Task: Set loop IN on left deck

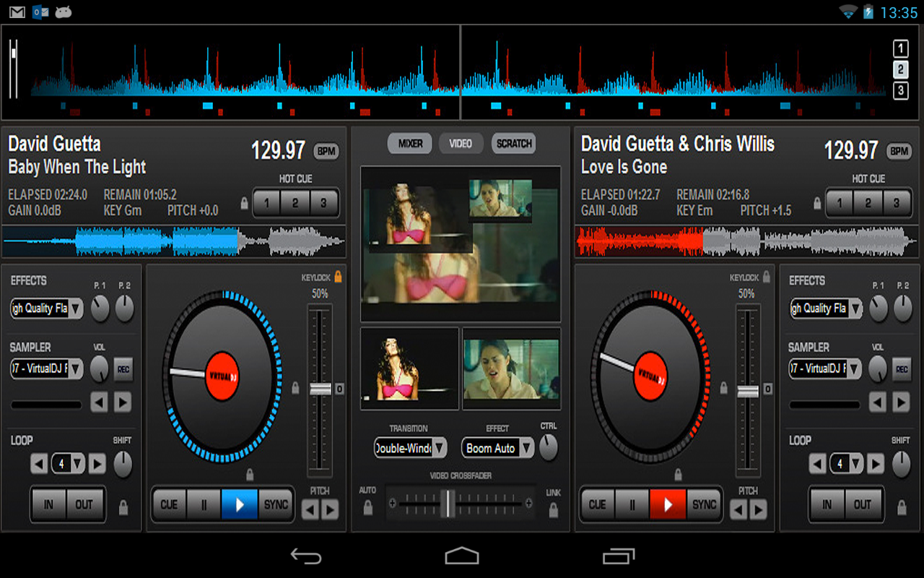Action: point(49,504)
